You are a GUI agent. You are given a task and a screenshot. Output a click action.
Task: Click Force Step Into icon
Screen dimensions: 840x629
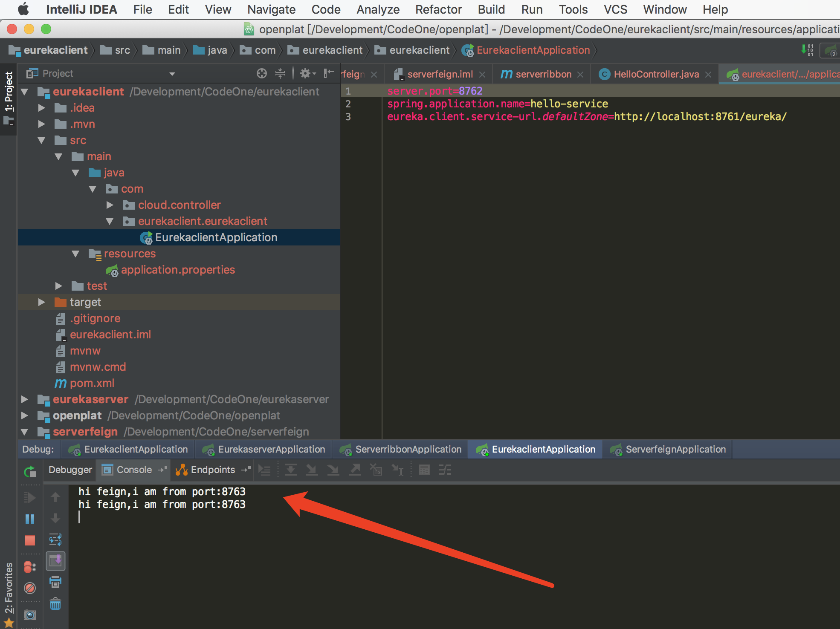(x=333, y=470)
